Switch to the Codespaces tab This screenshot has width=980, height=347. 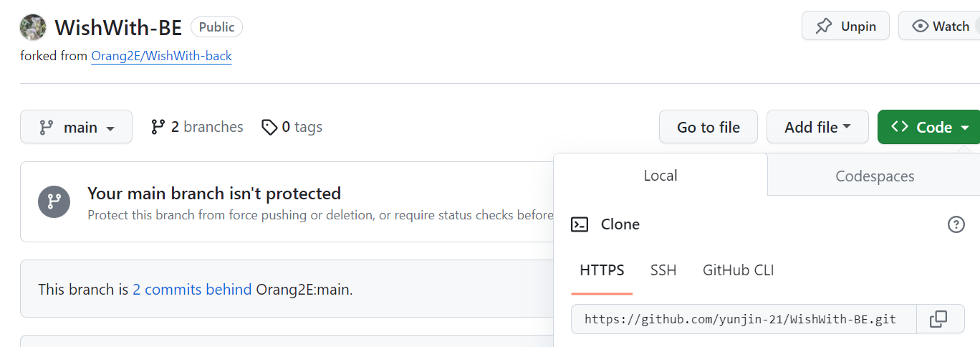[x=875, y=176]
